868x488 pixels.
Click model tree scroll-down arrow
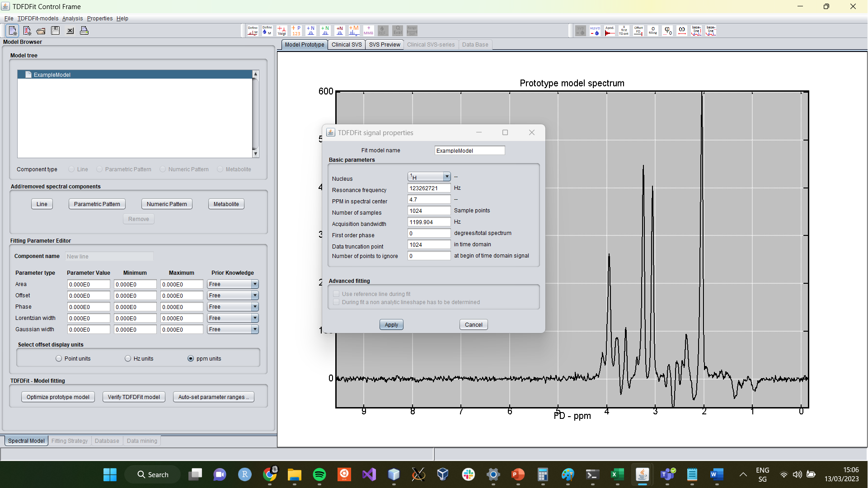(256, 154)
